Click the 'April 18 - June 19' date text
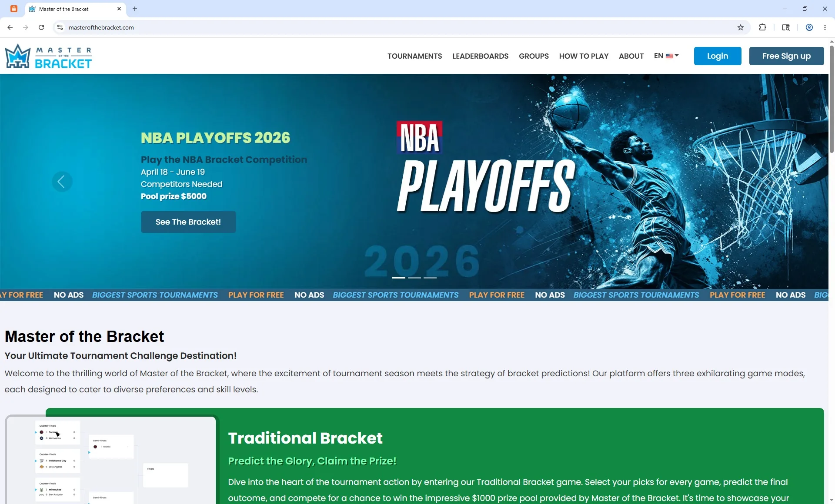The height and width of the screenshot is (504, 835). 173,172
